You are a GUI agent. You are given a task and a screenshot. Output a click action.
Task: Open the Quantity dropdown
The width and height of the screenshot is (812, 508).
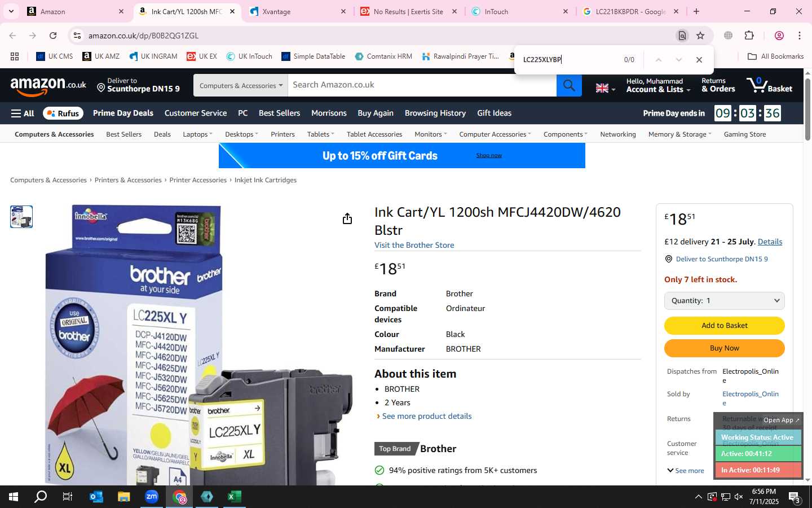(725, 301)
